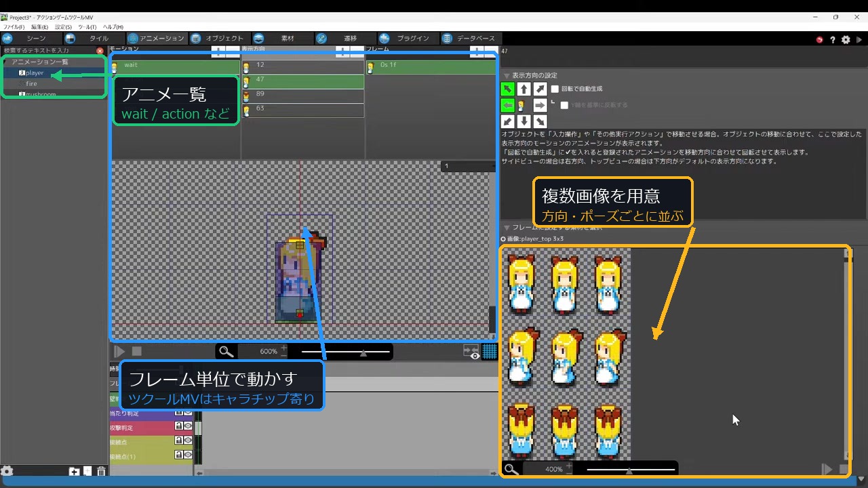
Task: Pick the top-left front-facing sprite frame
Action: [x=521, y=285]
